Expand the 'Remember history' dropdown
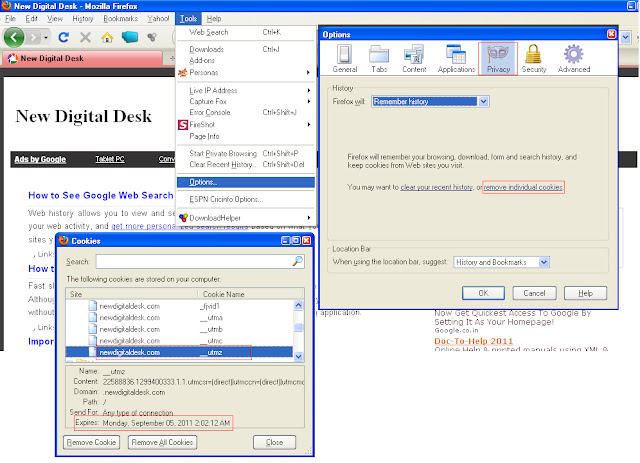 click(x=483, y=101)
